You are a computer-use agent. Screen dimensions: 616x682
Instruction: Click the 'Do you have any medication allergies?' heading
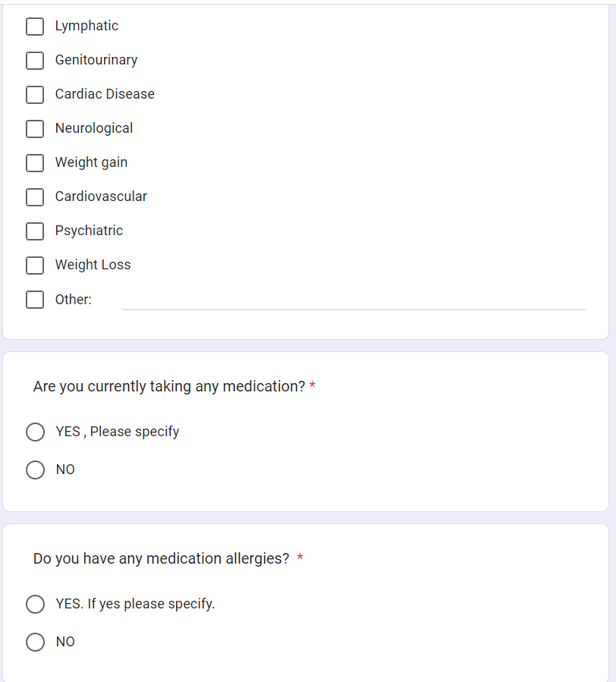pyautogui.click(x=161, y=559)
